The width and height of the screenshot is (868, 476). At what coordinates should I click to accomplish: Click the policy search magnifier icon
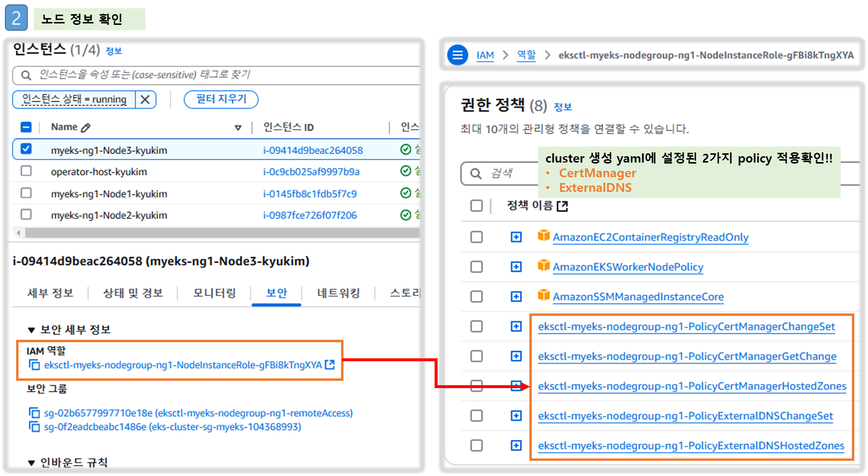tap(476, 174)
